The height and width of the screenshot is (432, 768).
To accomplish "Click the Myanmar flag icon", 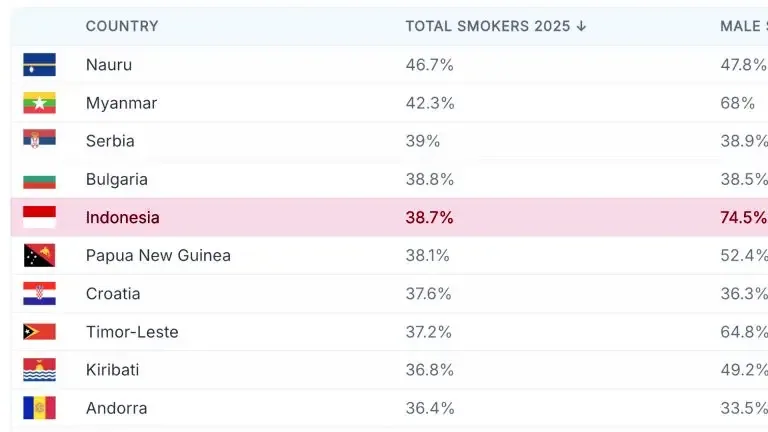I will tap(39, 103).
